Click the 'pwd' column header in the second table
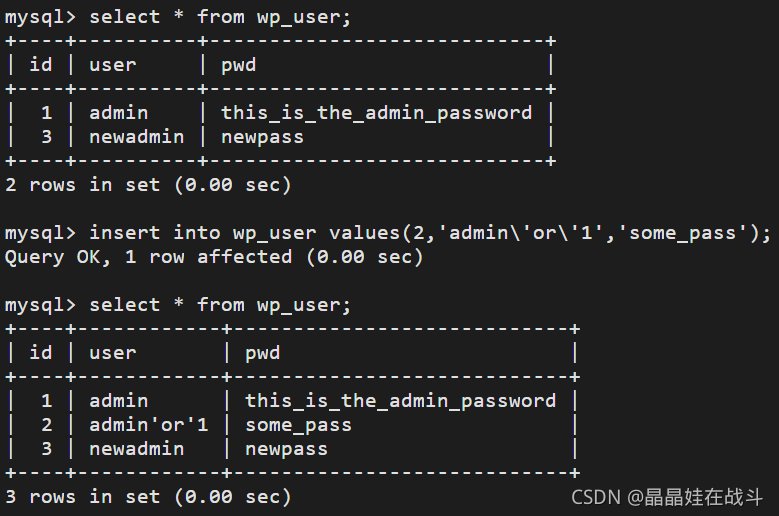The image size is (779, 516). [x=263, y=353]
